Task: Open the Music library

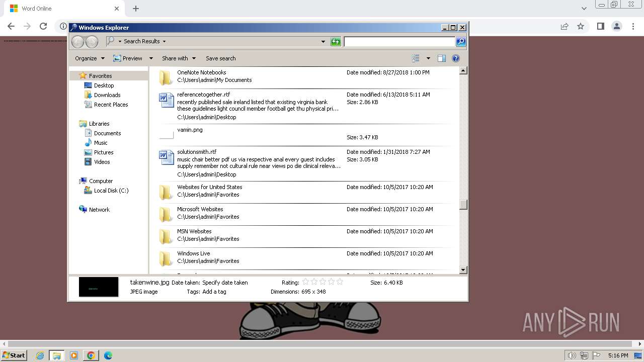Action: [x=101, y=143]
